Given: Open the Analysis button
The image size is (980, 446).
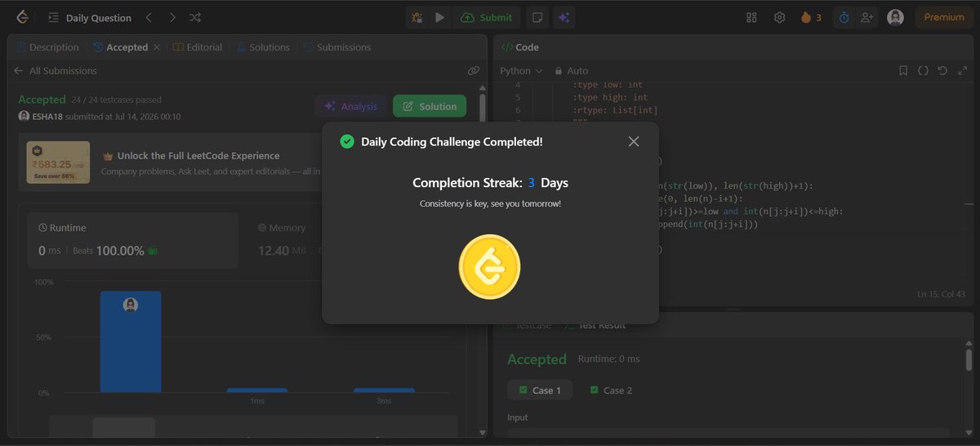Looking at the screenshot, I should pos(351,106).
